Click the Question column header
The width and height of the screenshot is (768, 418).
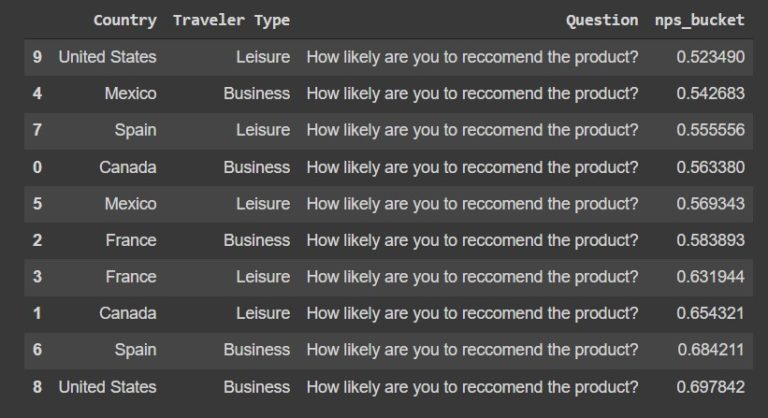point(601,20)
